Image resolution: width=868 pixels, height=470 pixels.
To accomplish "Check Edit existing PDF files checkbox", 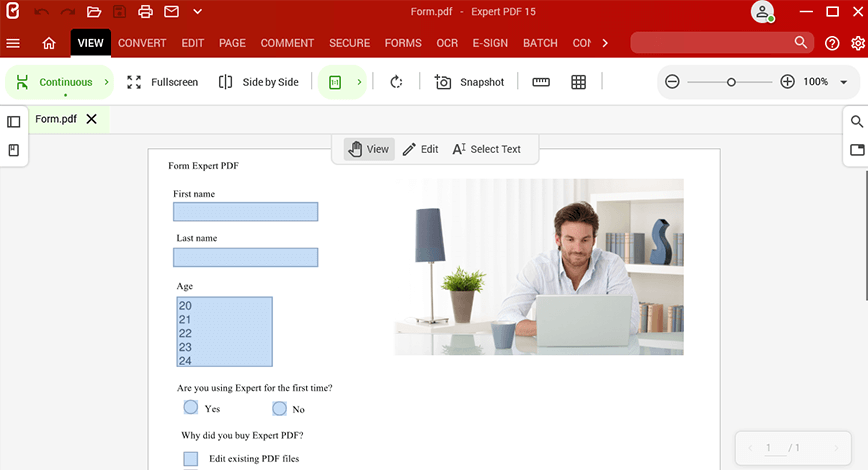I will point(190,458).
